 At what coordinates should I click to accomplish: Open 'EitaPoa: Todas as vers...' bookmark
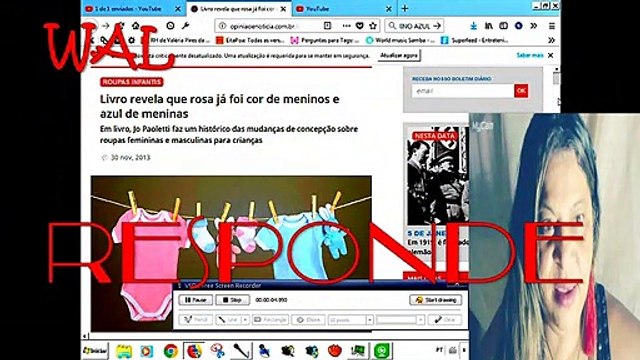click(x=250, y=40)
